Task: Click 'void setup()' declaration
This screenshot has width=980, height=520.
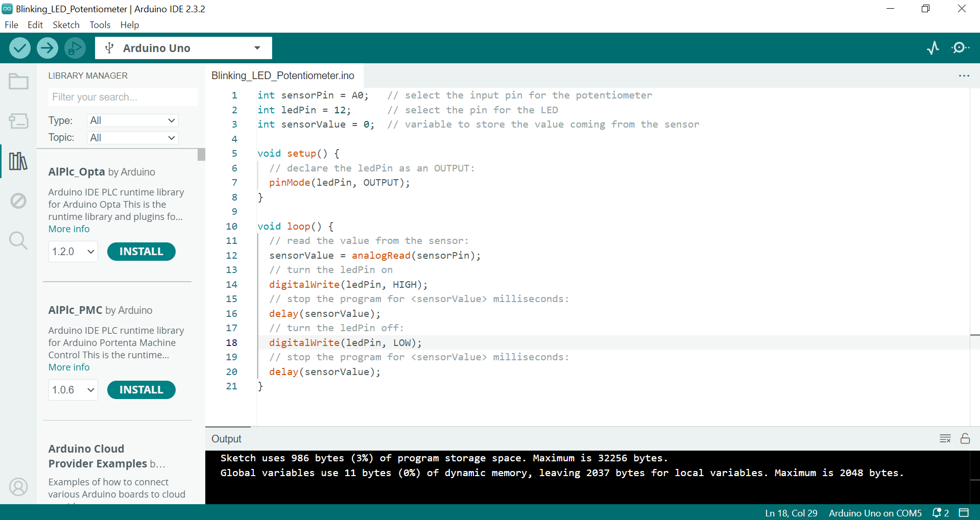Action: [x=293, y=154]
